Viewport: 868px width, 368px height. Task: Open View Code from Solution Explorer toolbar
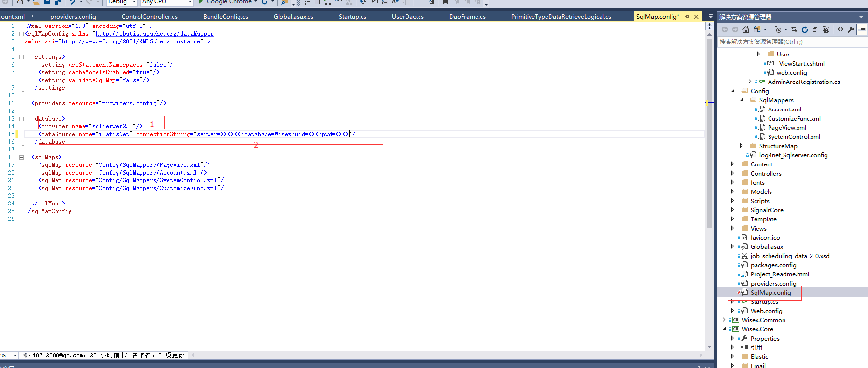click(x=840, y=29)
